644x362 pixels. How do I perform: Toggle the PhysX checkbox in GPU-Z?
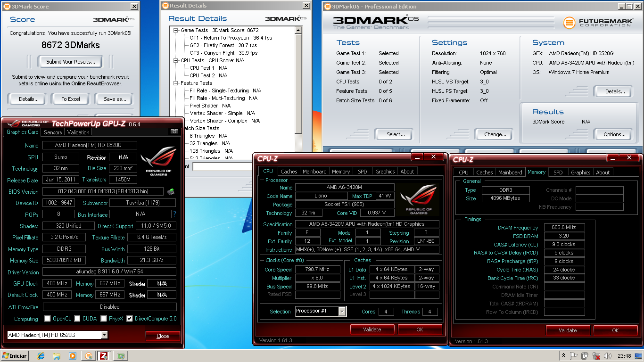coord(104,319)
